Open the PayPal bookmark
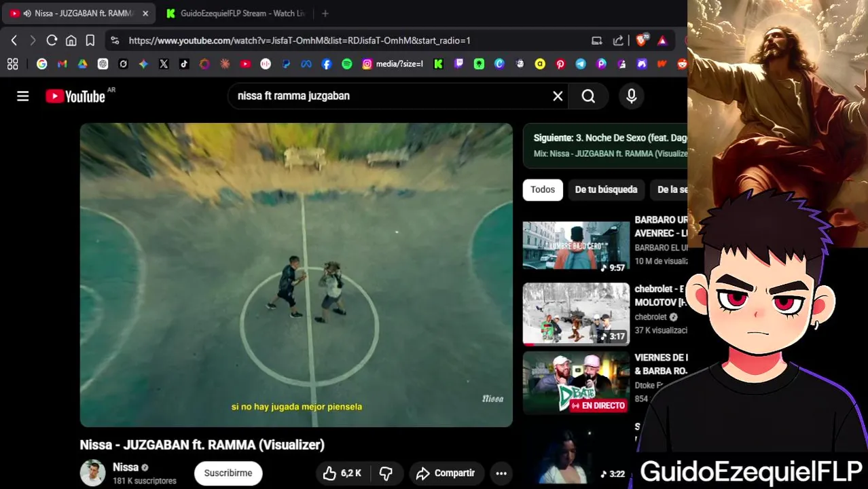This screenshot has width=868, height=489. pos(286,64)
